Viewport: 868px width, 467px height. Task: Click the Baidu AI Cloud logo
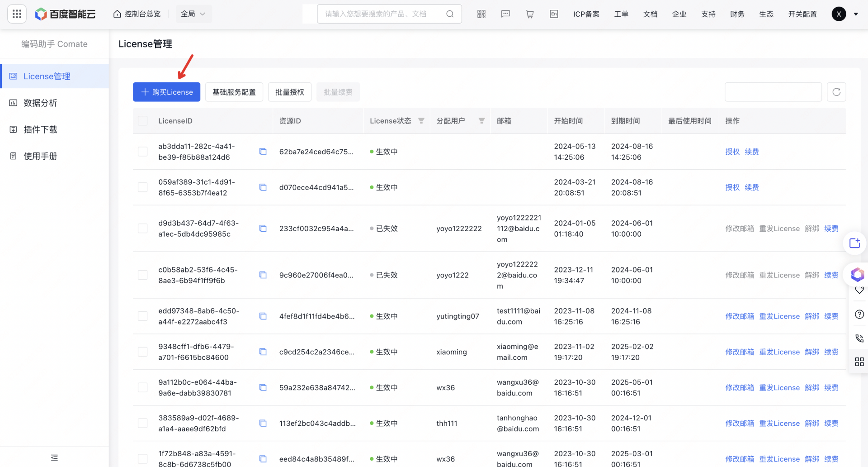tap(66, 14)
